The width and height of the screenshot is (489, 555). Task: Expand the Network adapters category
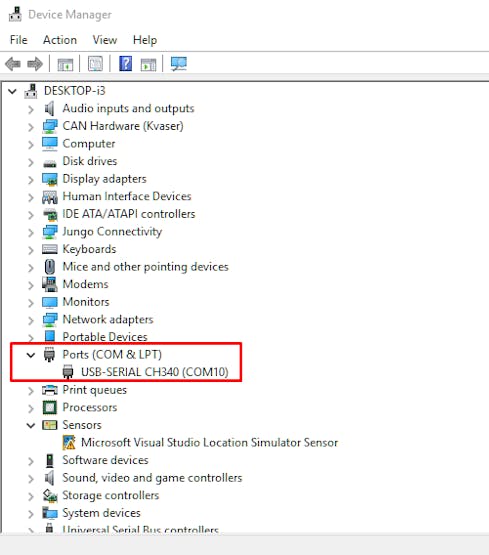[x=31, y=320]
